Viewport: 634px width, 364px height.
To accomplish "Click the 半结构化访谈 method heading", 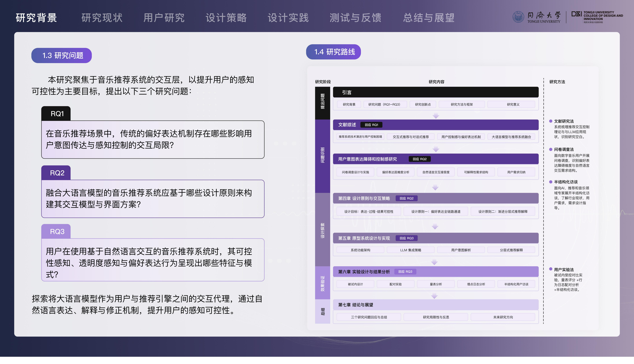I will 566,182.
